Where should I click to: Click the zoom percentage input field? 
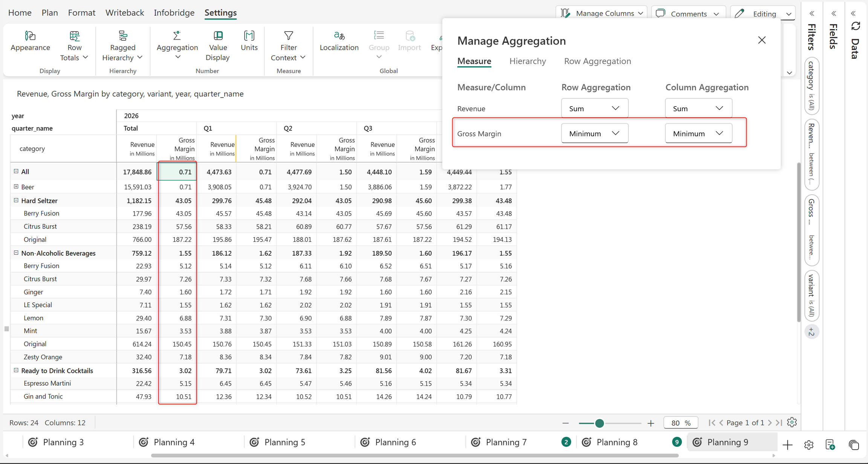(680, 423)
